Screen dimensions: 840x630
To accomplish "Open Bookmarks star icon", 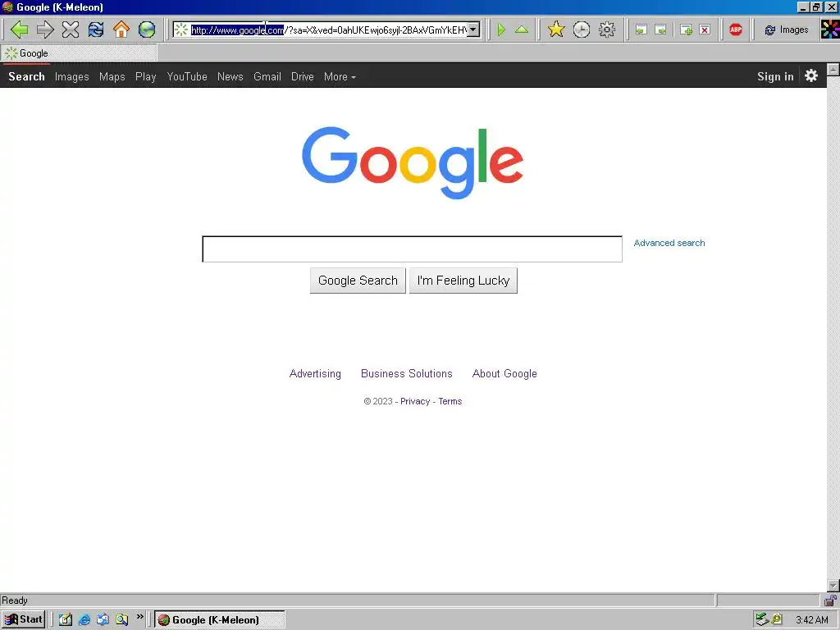I will pos(556,30).
